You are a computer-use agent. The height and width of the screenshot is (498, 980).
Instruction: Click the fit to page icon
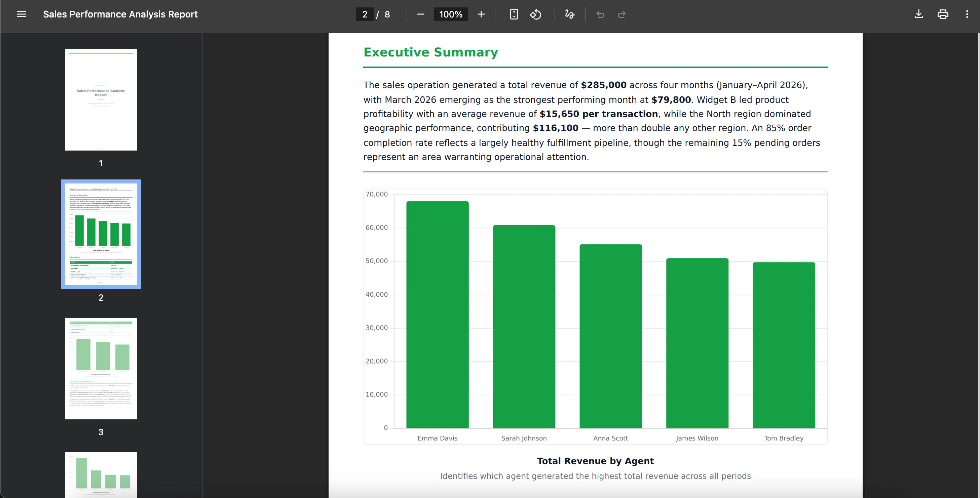514,14
